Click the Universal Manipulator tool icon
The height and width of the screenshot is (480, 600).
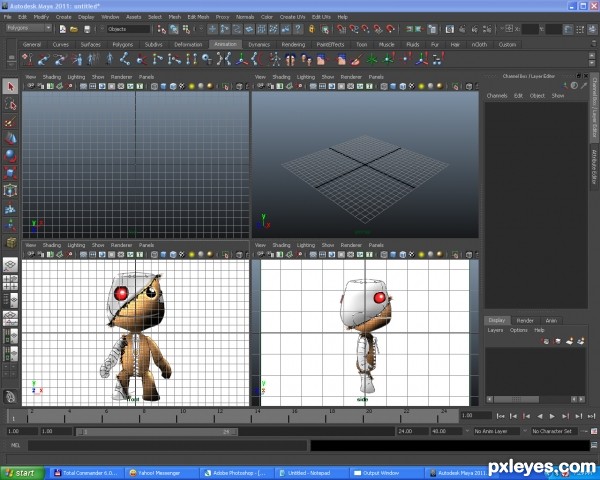[11, 190]
